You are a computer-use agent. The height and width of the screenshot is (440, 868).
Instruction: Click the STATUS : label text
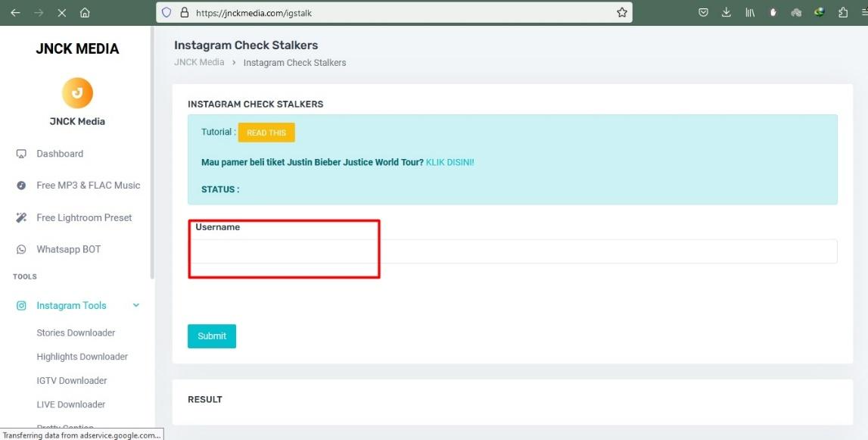point(220,189)
